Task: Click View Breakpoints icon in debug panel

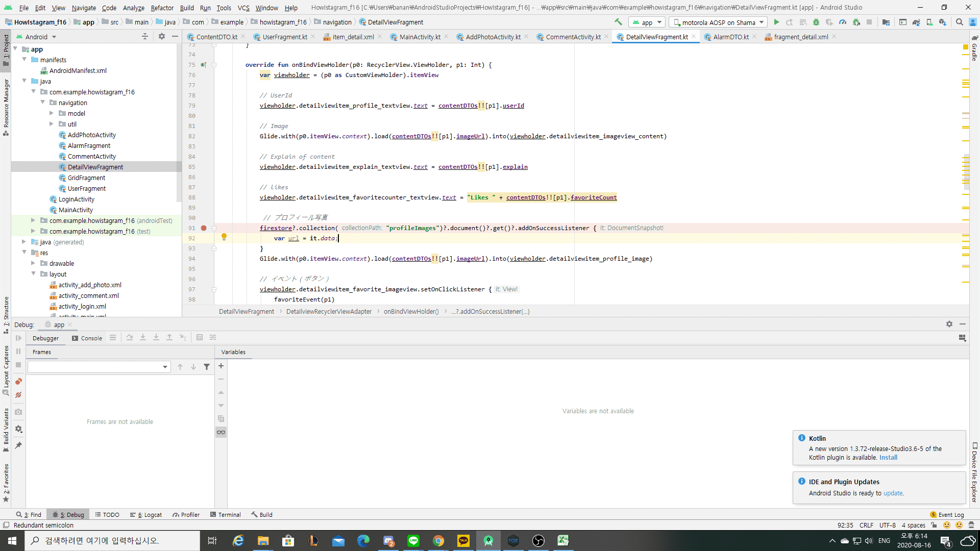Action: tap(18, 382)
